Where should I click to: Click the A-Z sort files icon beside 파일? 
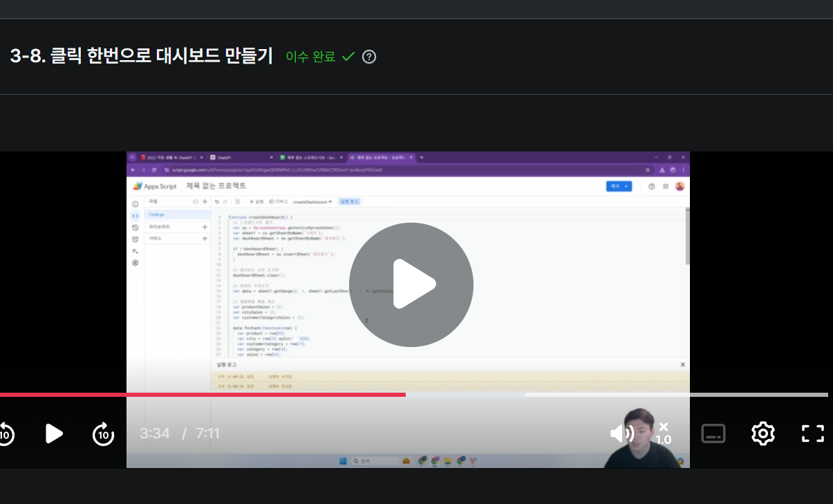(x=196, y=201)
